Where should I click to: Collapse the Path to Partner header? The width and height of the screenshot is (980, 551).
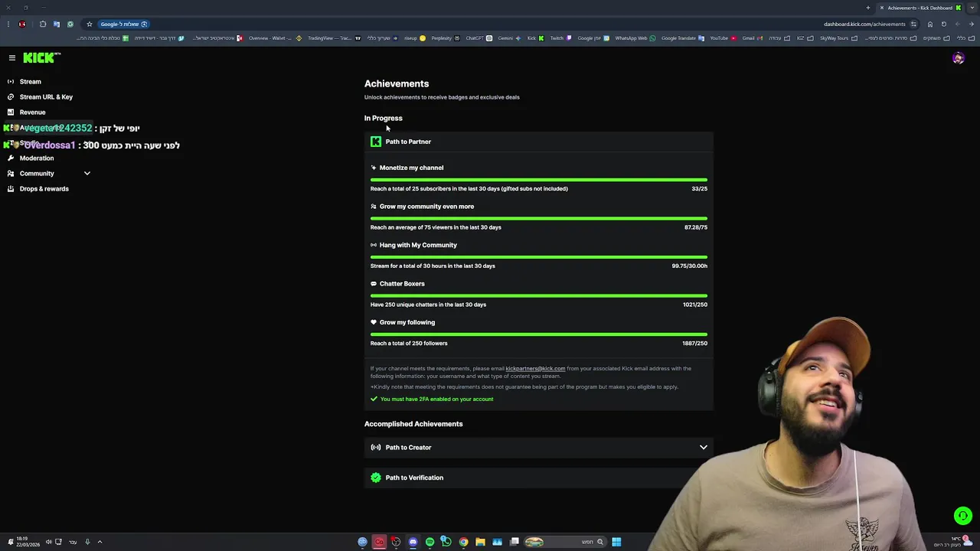[x=538, y=142]
